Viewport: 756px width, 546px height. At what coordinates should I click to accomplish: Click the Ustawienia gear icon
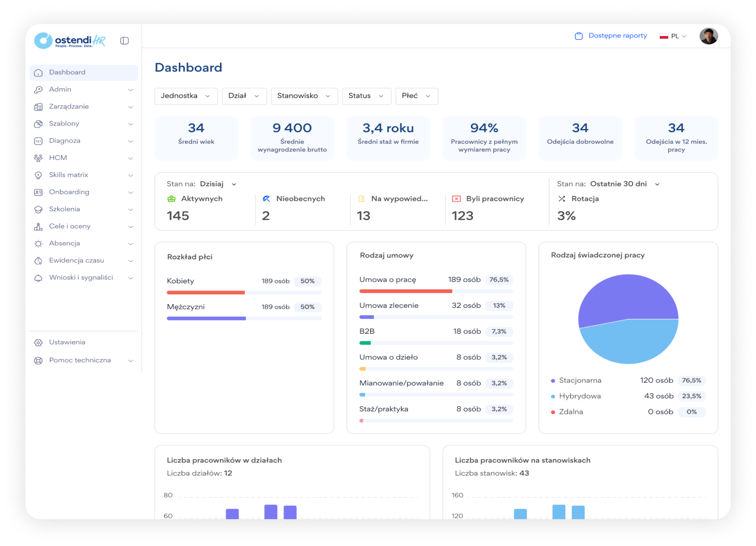(x=38, y=342)
